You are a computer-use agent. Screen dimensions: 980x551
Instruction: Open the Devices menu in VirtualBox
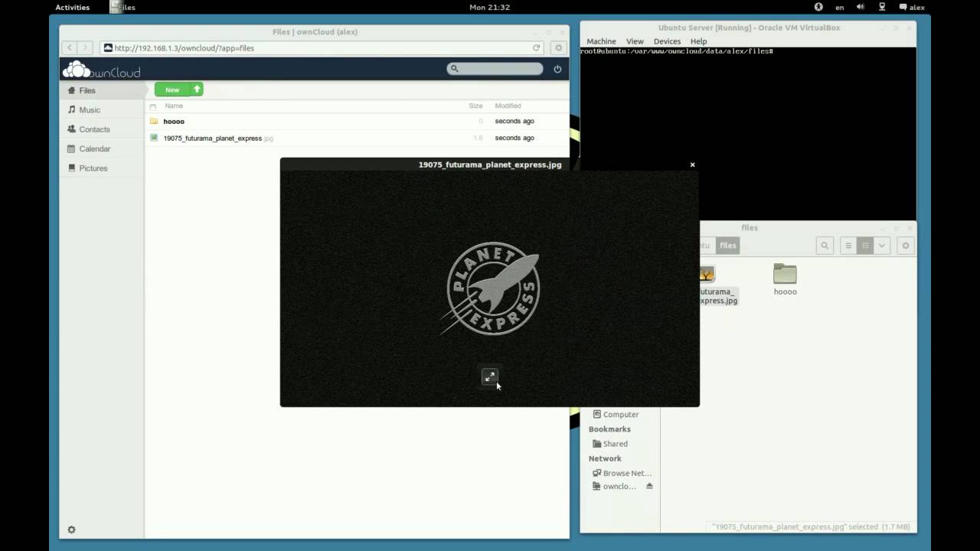tap(667, 41)
